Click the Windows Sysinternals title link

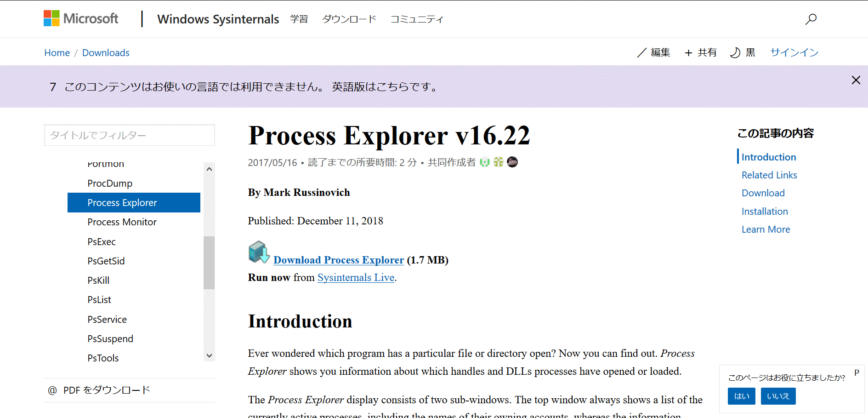[218, 19]
